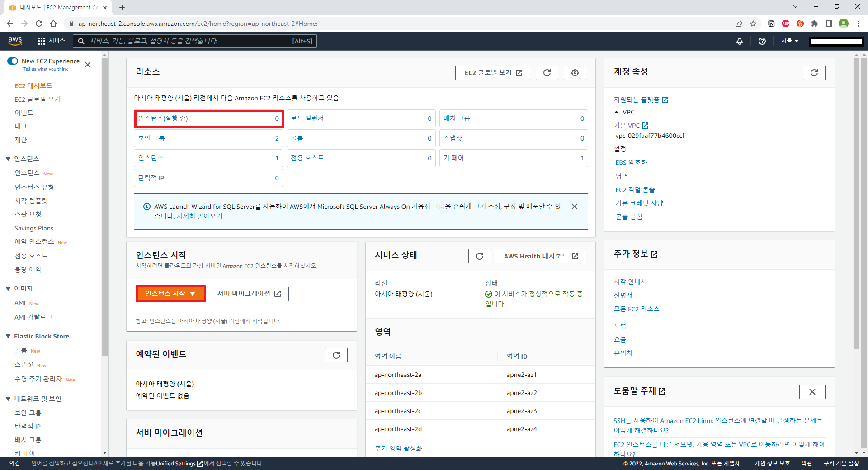Collapse the Elastic Block Store section

(x=8, y=337)
